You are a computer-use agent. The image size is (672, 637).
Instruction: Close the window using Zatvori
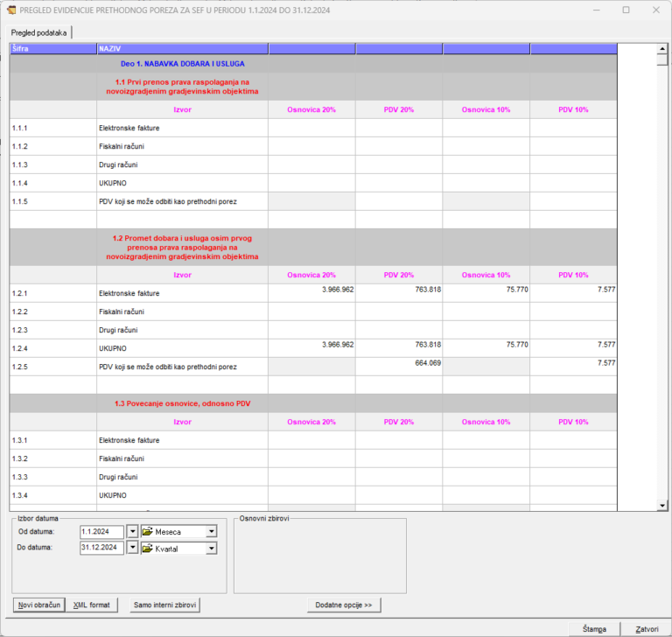647,628
